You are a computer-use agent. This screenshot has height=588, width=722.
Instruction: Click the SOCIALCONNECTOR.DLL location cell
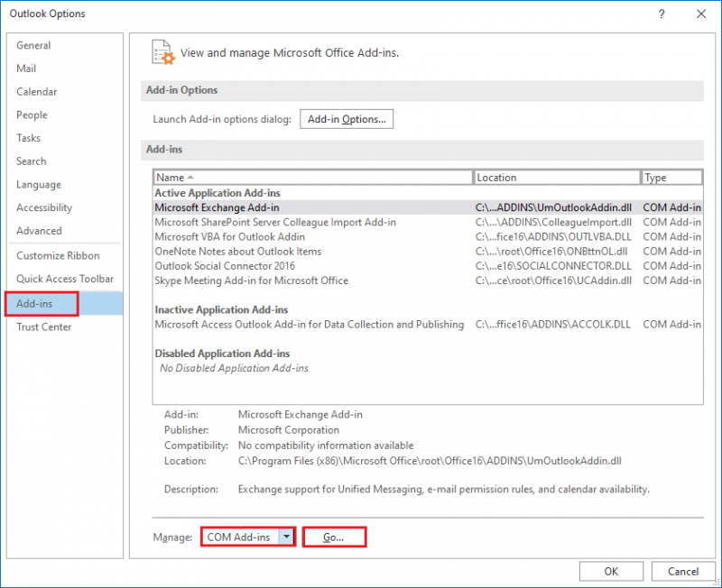(553, 266)
